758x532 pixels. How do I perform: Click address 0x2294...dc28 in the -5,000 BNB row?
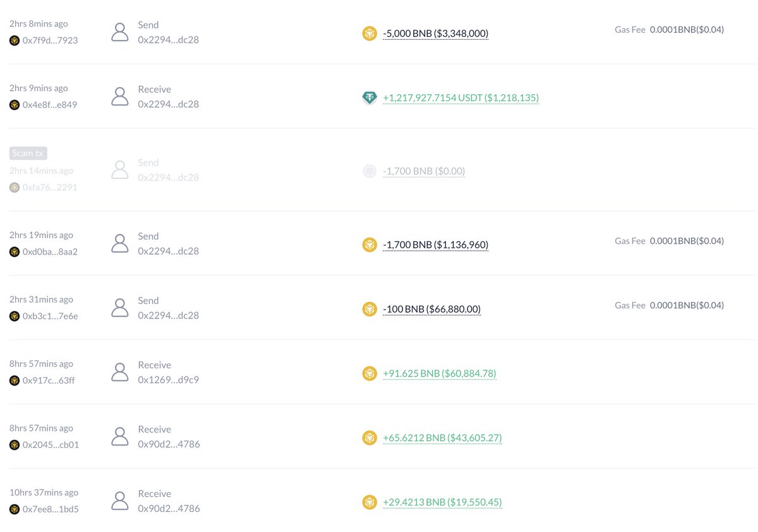click(169, 40)
